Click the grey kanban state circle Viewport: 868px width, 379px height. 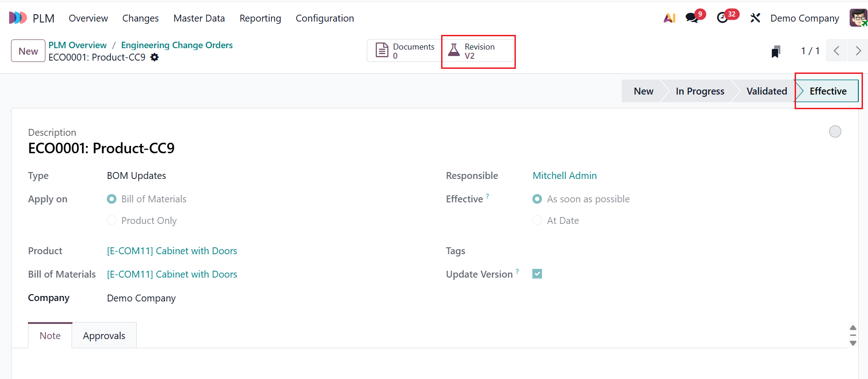835,132
